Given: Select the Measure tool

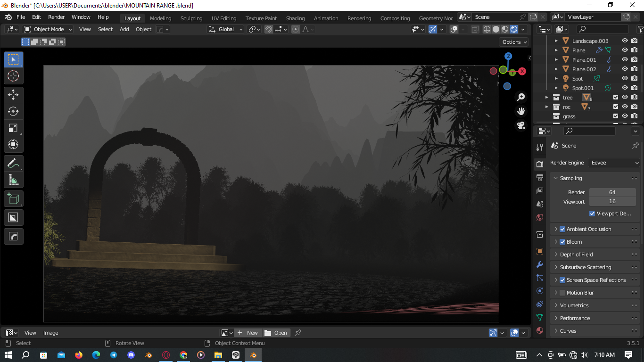Looking at the screenshot, I should point(13,180).
